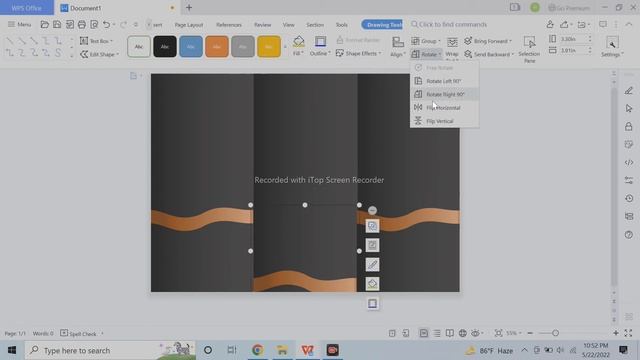Apply the black Abc shape style

pyautogui.click(x=165, y=47)
